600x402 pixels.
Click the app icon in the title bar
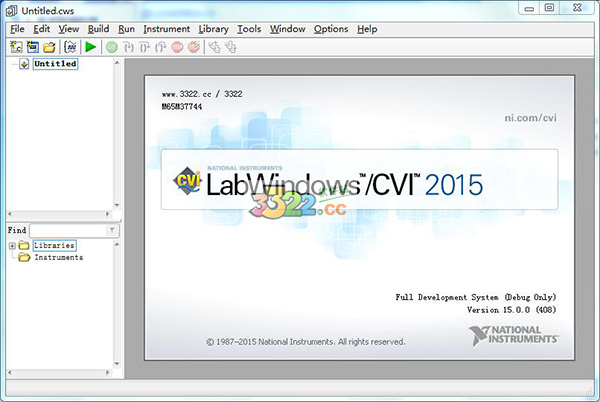11,10
